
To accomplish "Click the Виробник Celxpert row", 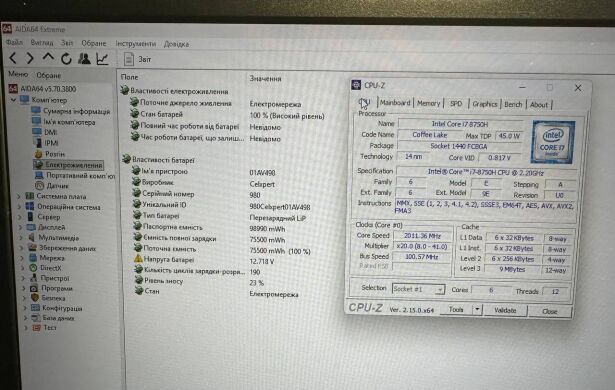I will coord(204,183).
